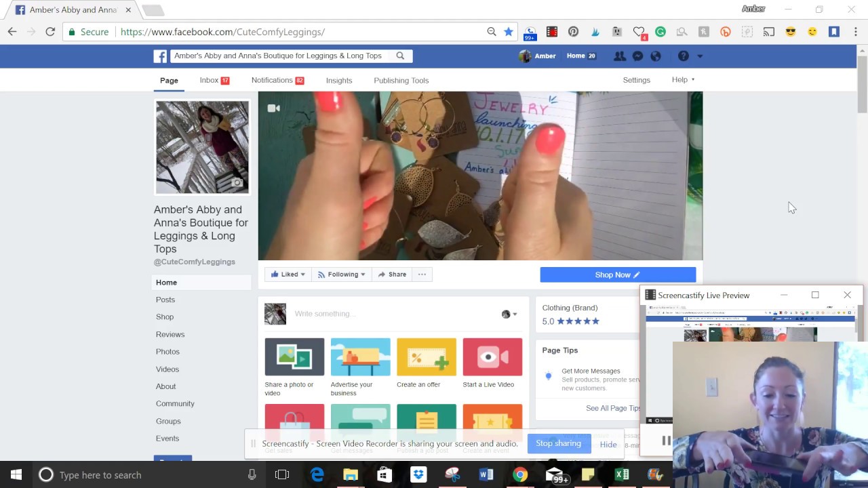Click the video camera icon on cover
This screenshot has height=488, width=868.
pyautogui.click(x=273, y=108)
